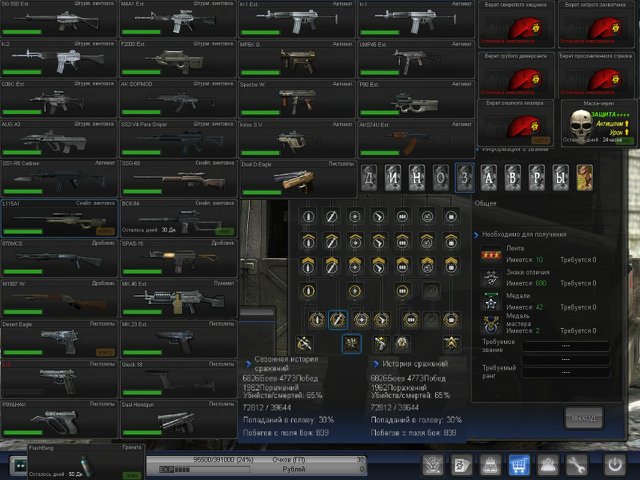
Task: Select the laurel bag skill in fifth row
Action: pos(451,320)
